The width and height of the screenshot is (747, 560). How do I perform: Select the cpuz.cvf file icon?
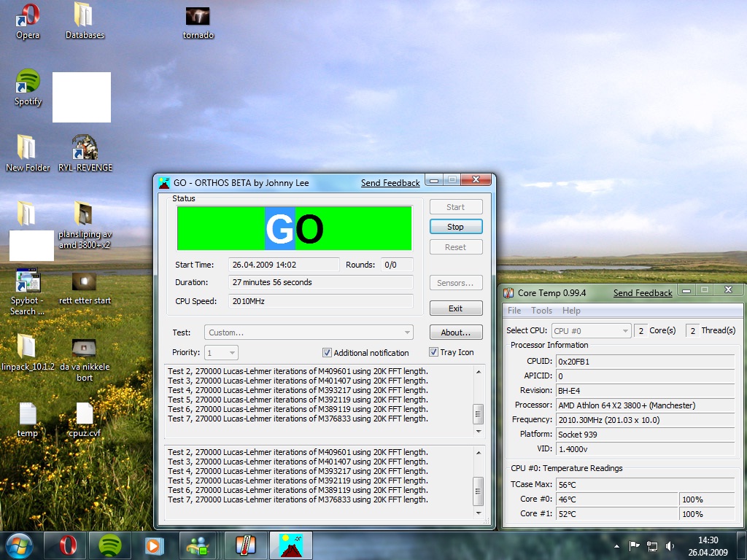click(85, 419)
